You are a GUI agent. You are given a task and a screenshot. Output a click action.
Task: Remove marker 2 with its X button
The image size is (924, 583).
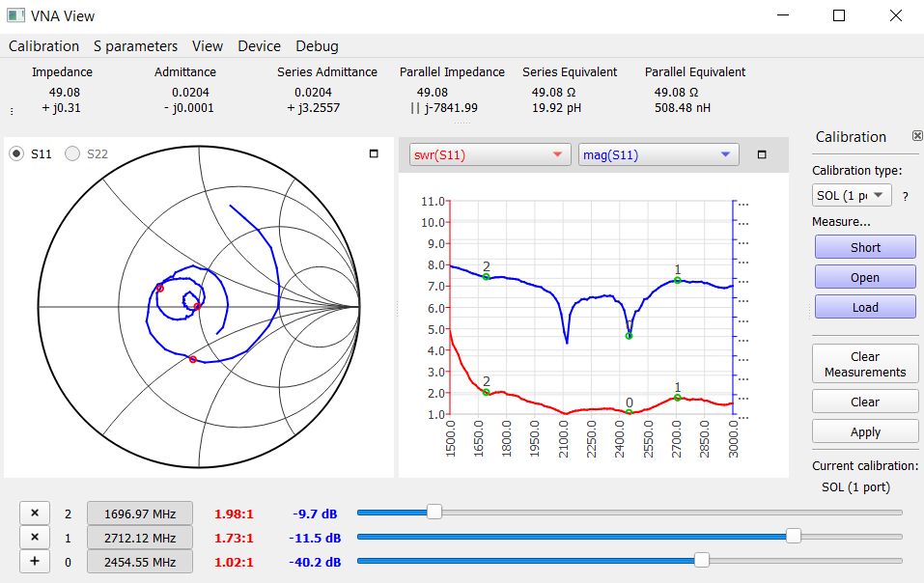pos(34,513)
